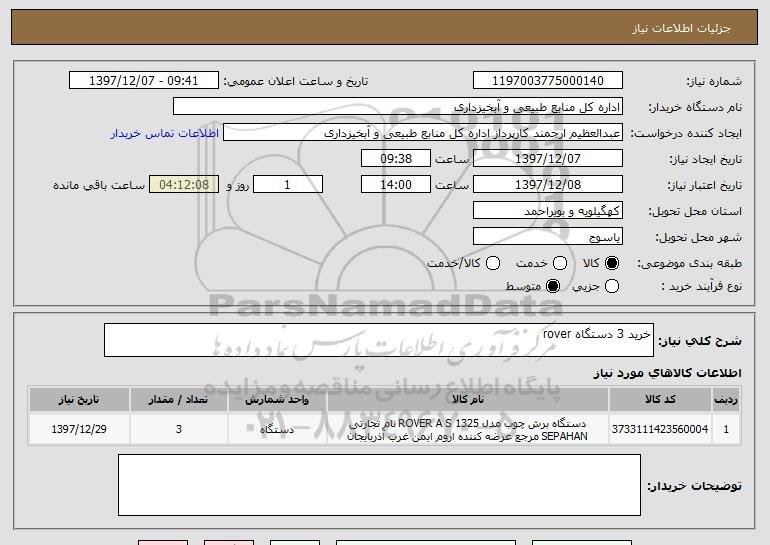Image resolution: width=770 pixels, height=545 pixels.
Task: Click the شماره نیاز field 1197003775000140
Action: 548,81
